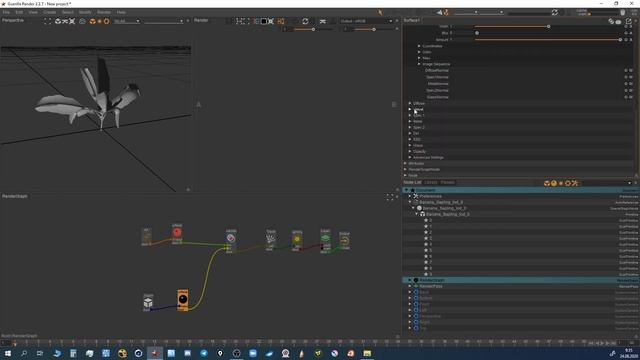Expand the Spec 1 section
The image size is (640, 360).
pos(410,116)
